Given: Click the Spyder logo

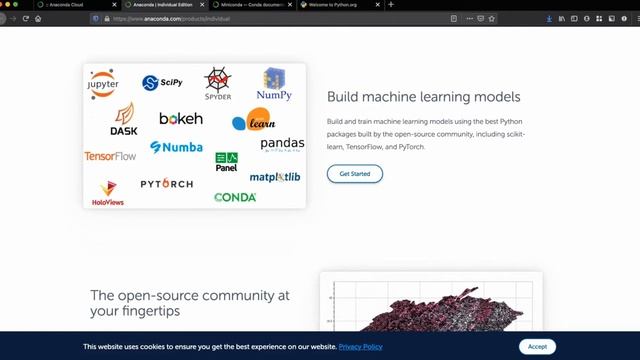Looking at the screenshot, I should (x=218, y=84).
